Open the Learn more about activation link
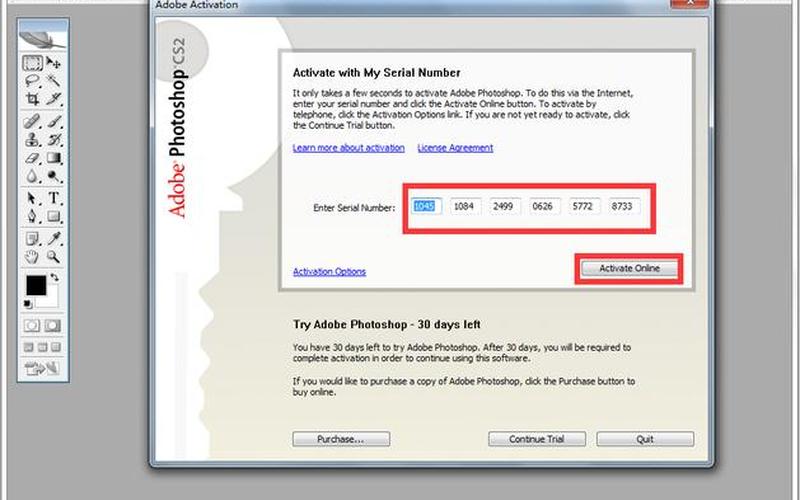This screenshot has width=800, height=500. (348, 148)
